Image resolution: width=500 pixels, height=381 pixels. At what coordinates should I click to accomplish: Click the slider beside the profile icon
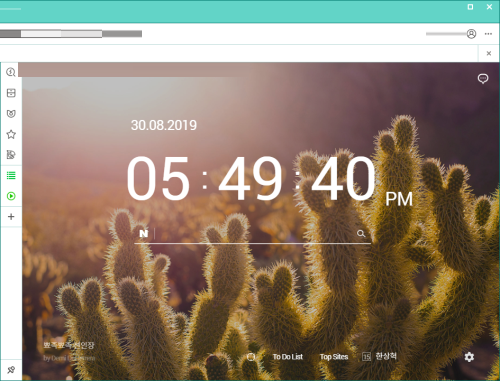[x=446, y=34]
